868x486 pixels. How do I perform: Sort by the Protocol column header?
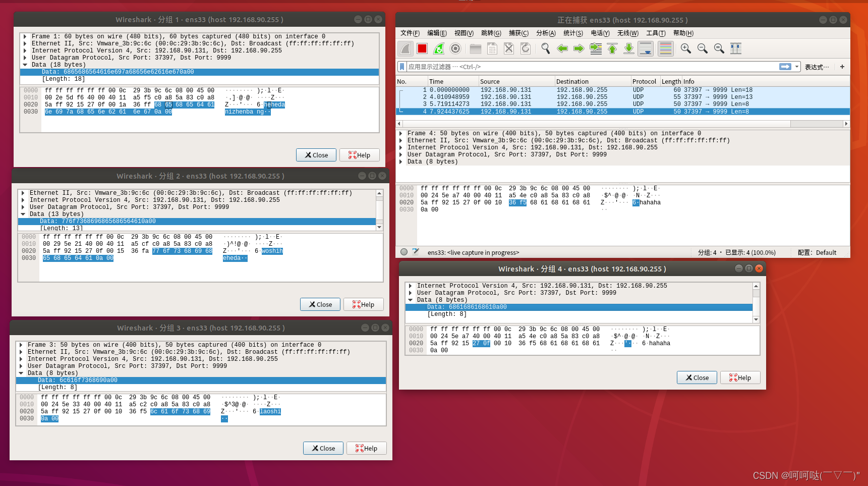click(x=645, y=81)
